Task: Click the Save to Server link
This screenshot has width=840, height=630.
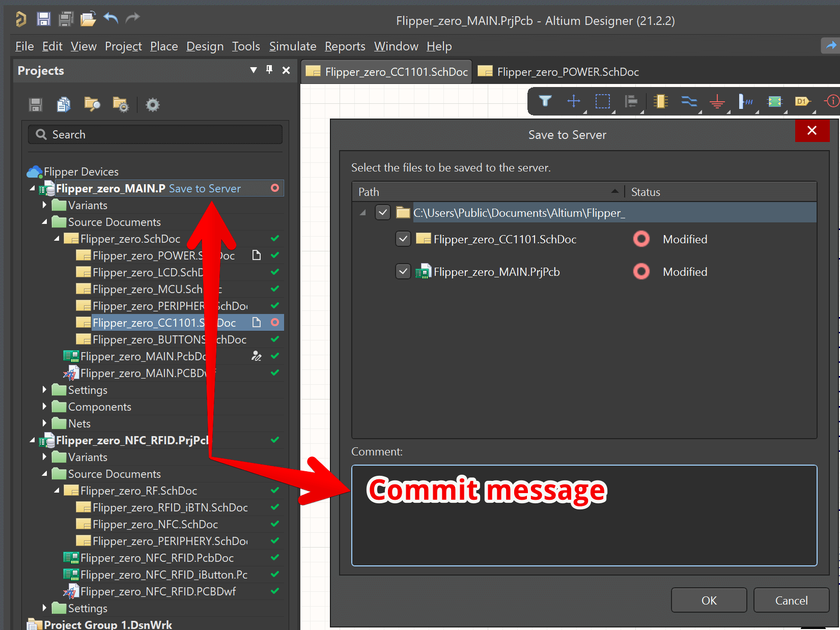Action: pos(205,188)
